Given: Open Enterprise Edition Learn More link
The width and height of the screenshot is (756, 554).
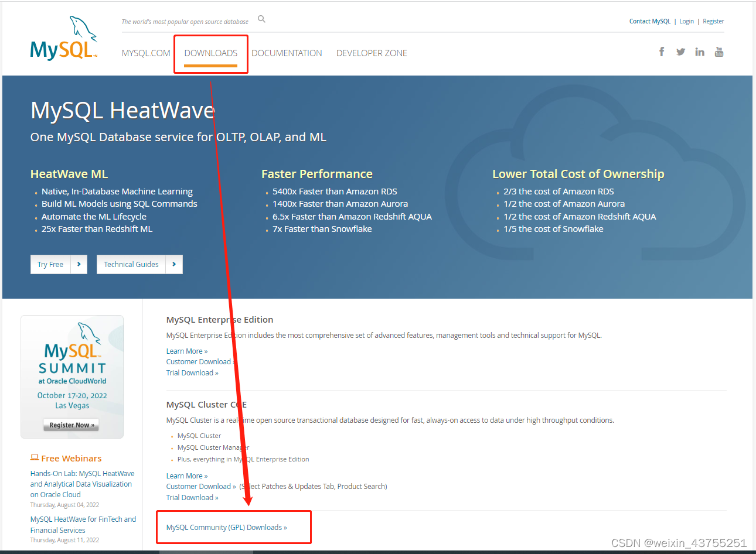Looking at the screenshot, I should [x=187, y=351].
